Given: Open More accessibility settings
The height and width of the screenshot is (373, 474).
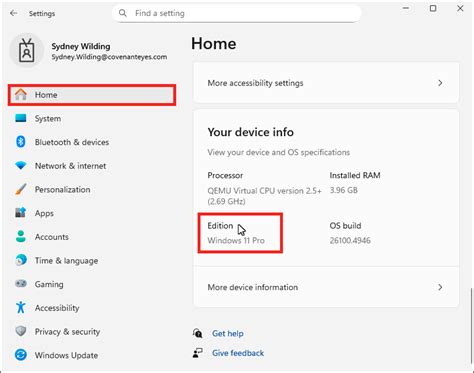Looking at the screenshot, I should [x=326, y=83].
